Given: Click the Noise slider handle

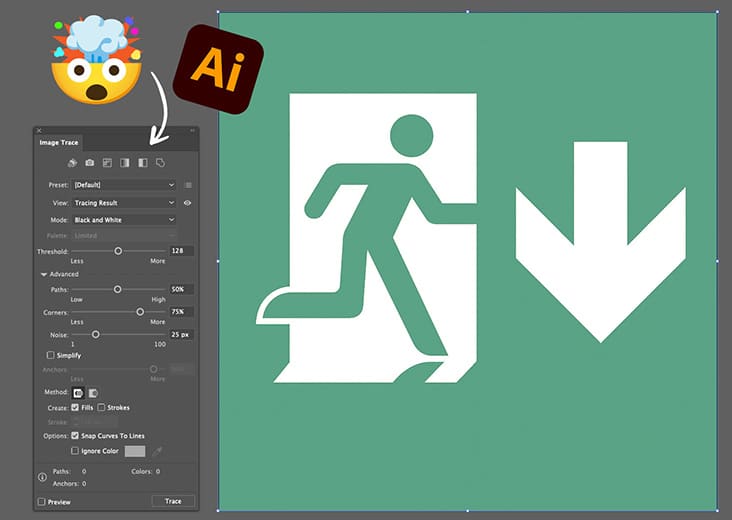Looking at the screenshot, I should (x=96, y=335).
